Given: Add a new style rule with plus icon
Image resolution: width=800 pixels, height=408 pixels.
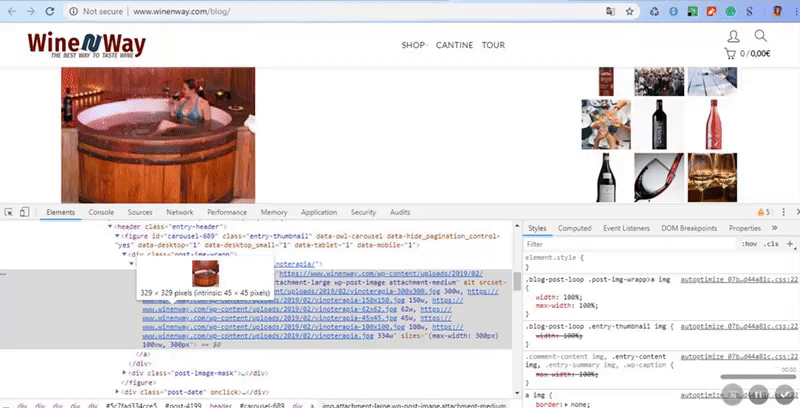Looking at the screenshot, I should tap(790, 244).
